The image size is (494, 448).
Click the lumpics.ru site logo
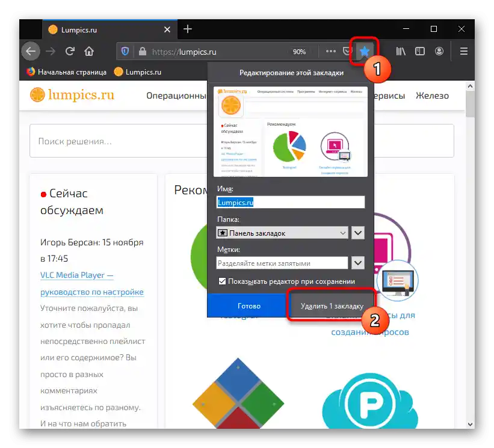coord(72,95)
